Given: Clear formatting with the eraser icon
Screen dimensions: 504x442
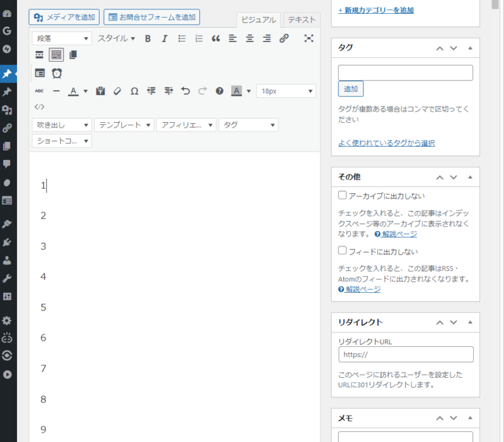Looking at the screenshot, I should pos(117,91).
